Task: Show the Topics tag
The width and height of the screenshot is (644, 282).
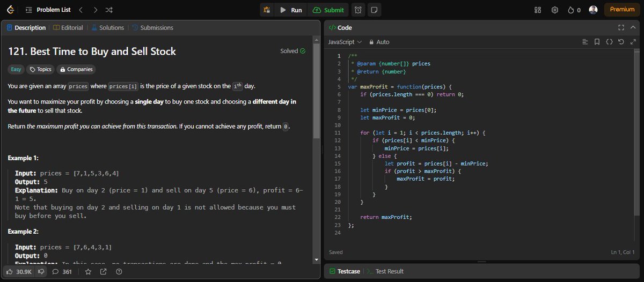Action: 41,69
